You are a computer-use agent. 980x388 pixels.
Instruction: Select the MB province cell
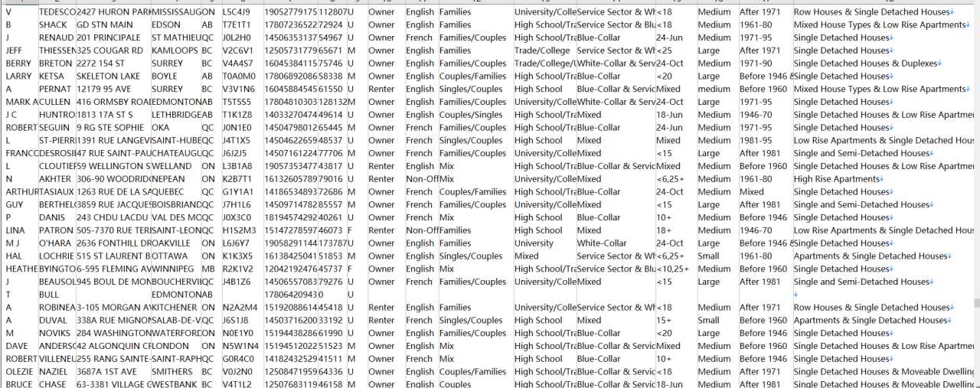click(211, 269)
